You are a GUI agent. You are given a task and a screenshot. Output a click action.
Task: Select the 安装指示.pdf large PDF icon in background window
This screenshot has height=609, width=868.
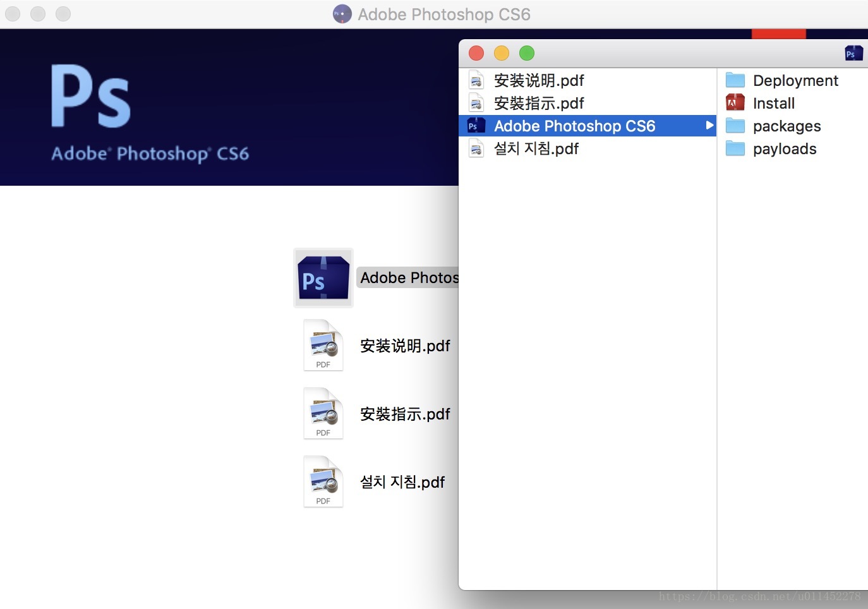point(323,413)
